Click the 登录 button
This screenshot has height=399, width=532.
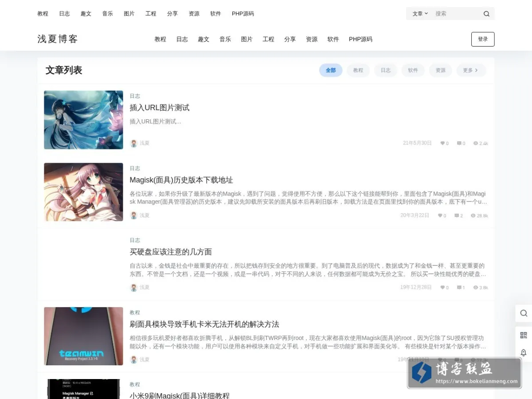pos(483,39)
